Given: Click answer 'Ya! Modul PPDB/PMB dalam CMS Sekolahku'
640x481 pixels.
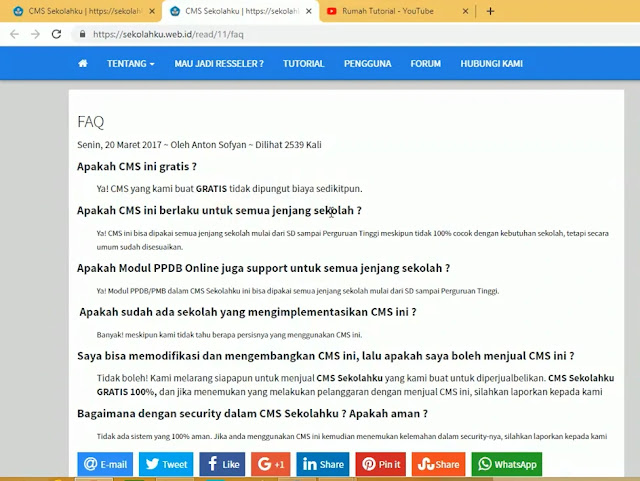Looking at the screenshot, I should pos(298,291).
